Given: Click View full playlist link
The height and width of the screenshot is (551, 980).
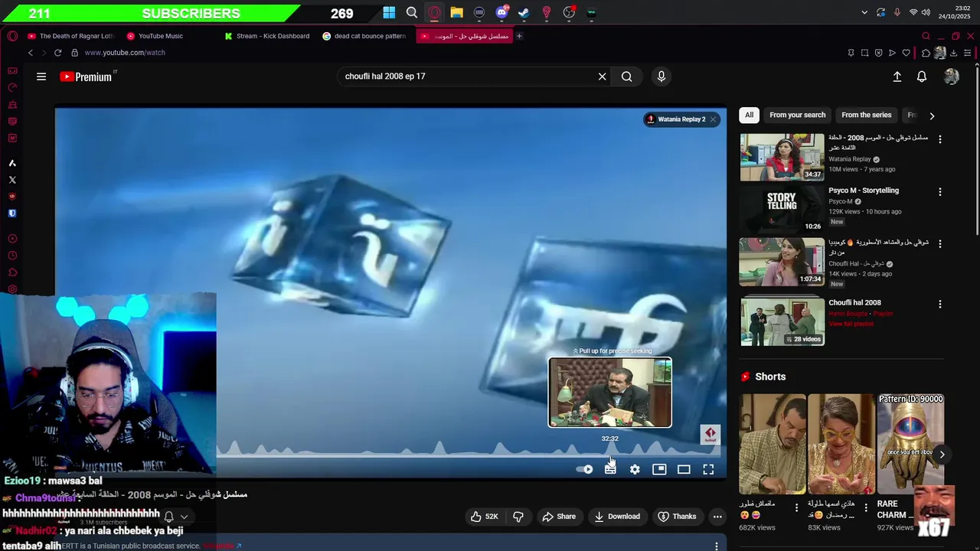Looking at the screenshot, I should tap(851, 324).
